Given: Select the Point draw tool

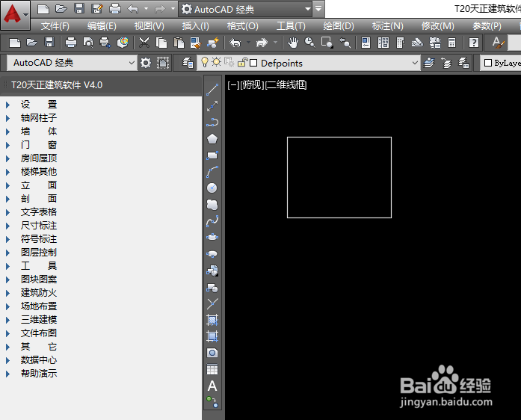Looking at the screenshot, I should pos(212,303).
